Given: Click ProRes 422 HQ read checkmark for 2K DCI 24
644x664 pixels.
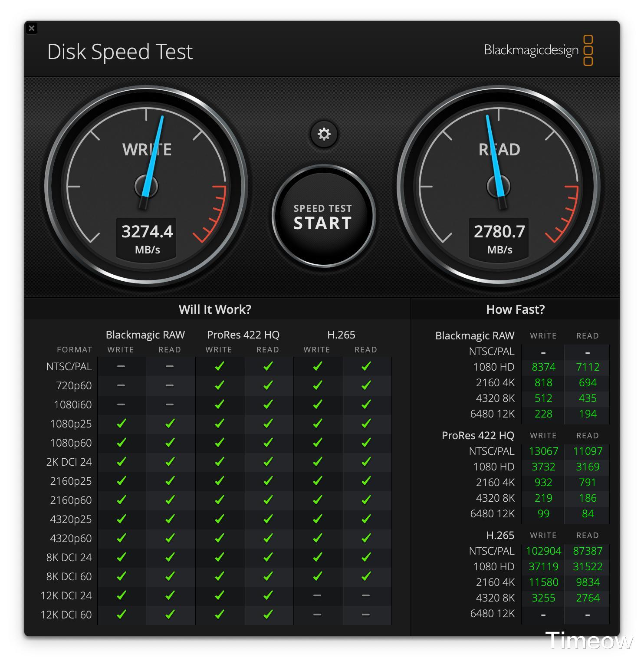Looking at the screenshot, I should click(x=268, y=462).
